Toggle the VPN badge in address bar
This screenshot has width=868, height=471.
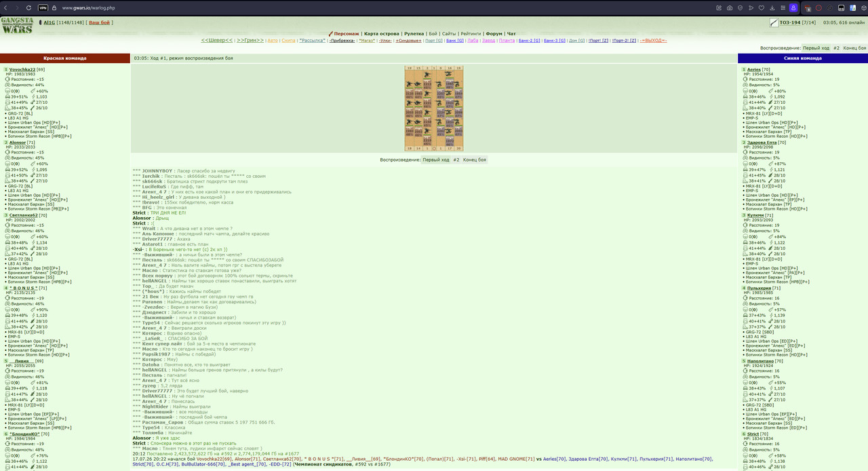pos(43,7)
